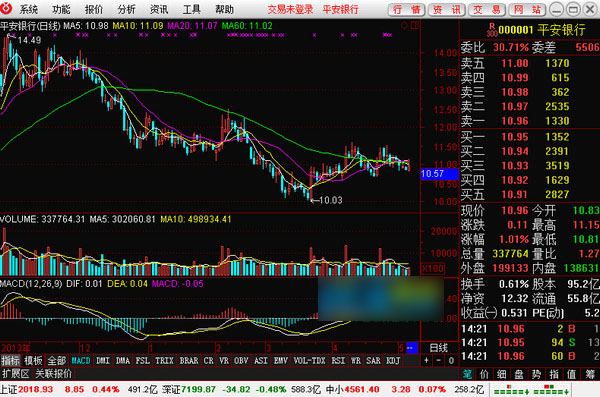
Task: Select the 细 tab in quote panel
Action: click(x=502, y=374)
